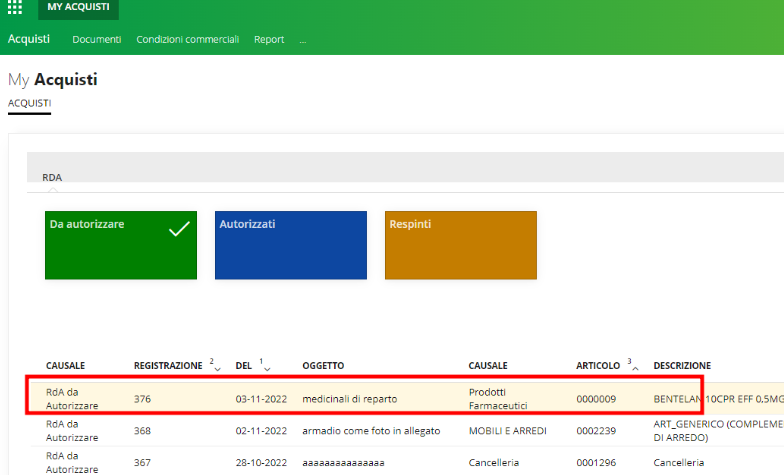Select the Respinti orange tile
This screenshot has width=784, height=475.
tap(460, 245)
